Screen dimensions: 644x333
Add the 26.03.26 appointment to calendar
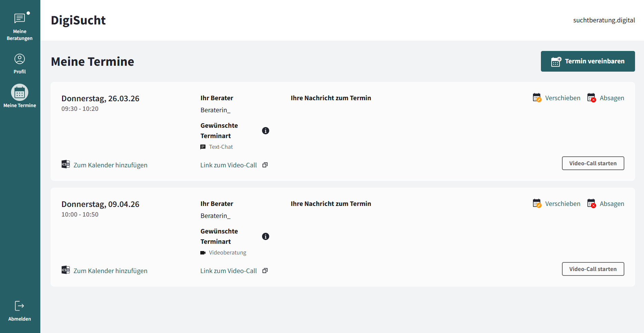click(104, 165)
